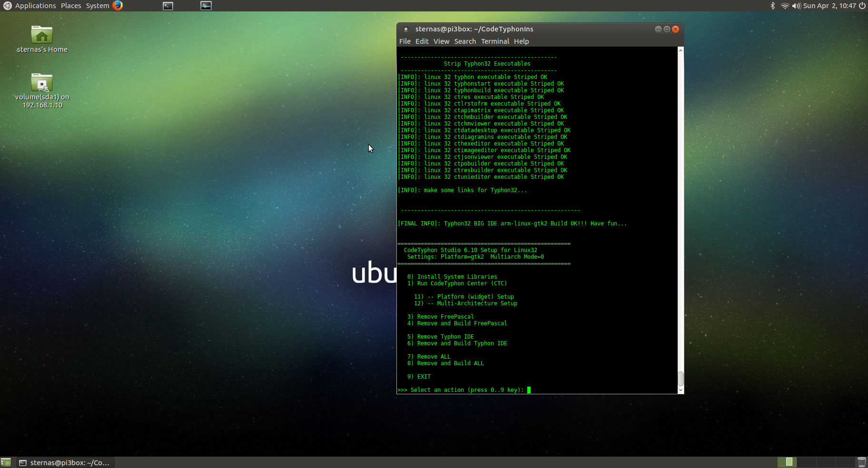
Task: Open the terminal File menu
Action: pyautogui.click(x=405, y=41)
